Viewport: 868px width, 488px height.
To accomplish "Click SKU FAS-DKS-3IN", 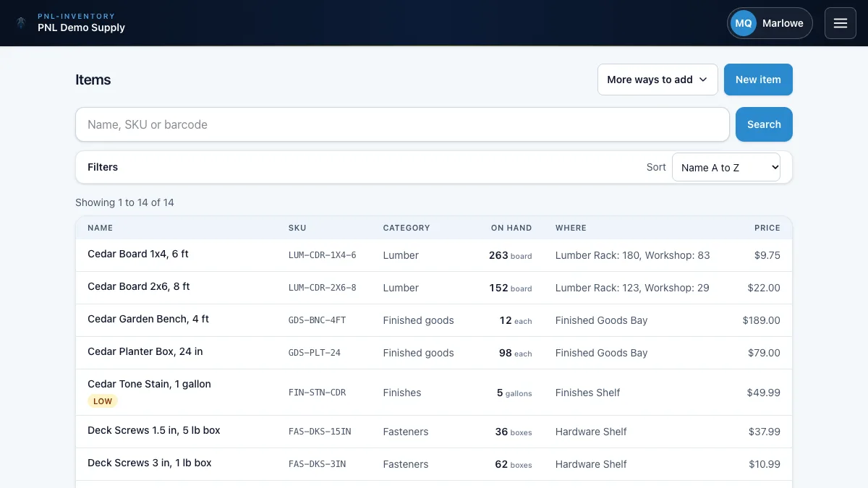I will coord(318,464).
